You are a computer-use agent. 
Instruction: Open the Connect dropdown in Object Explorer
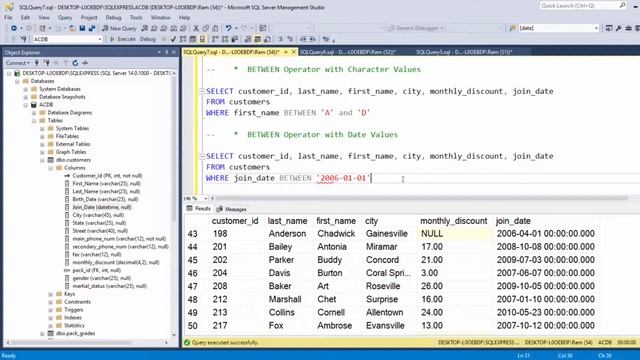[18, 63]
